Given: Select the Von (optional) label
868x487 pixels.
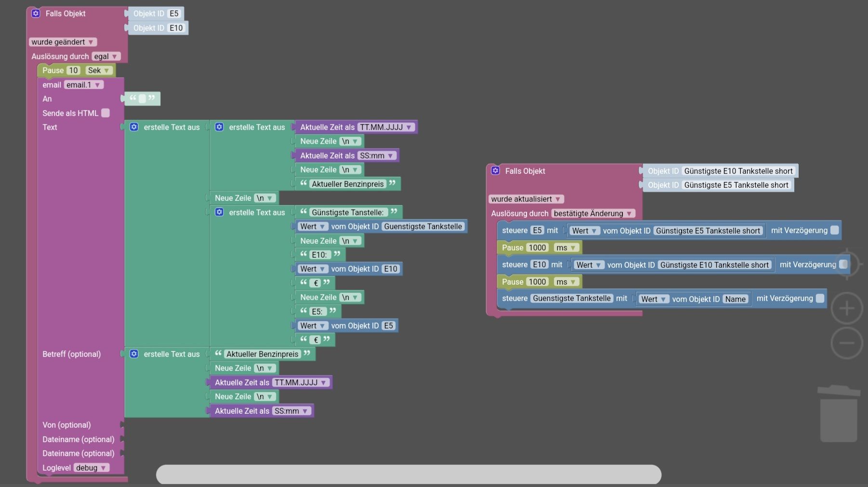Looking at the screenshot, I should tap(66, 425).
